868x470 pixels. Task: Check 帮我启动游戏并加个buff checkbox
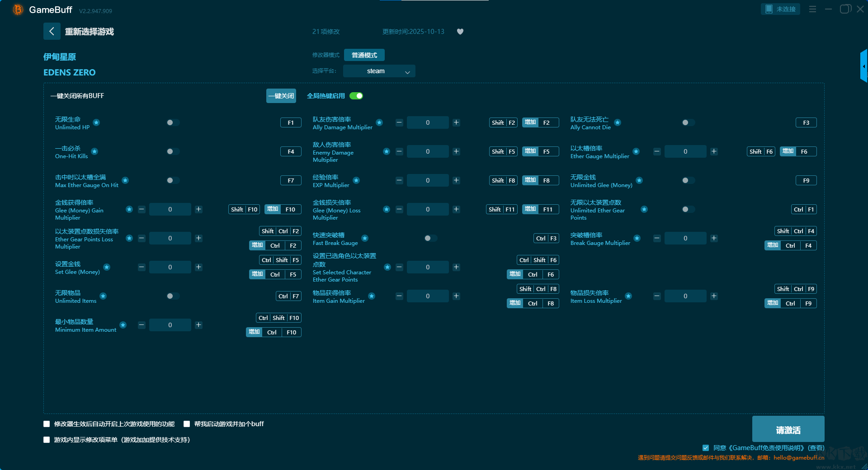187,424
